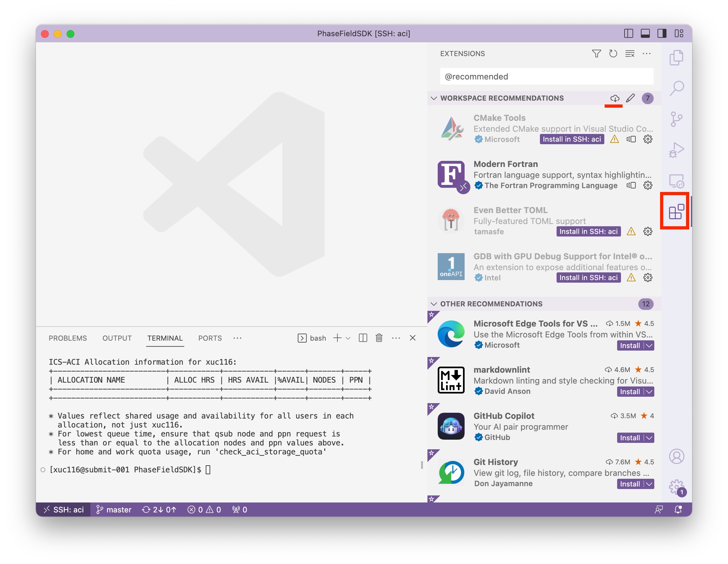Collapse the Workspace Recommendations section

434,98
